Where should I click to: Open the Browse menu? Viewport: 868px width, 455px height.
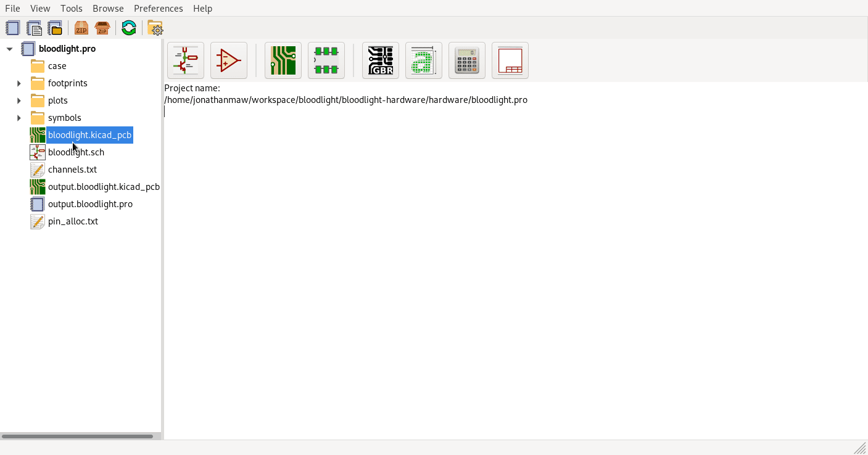pyautogui.click(x=108, y=8)
